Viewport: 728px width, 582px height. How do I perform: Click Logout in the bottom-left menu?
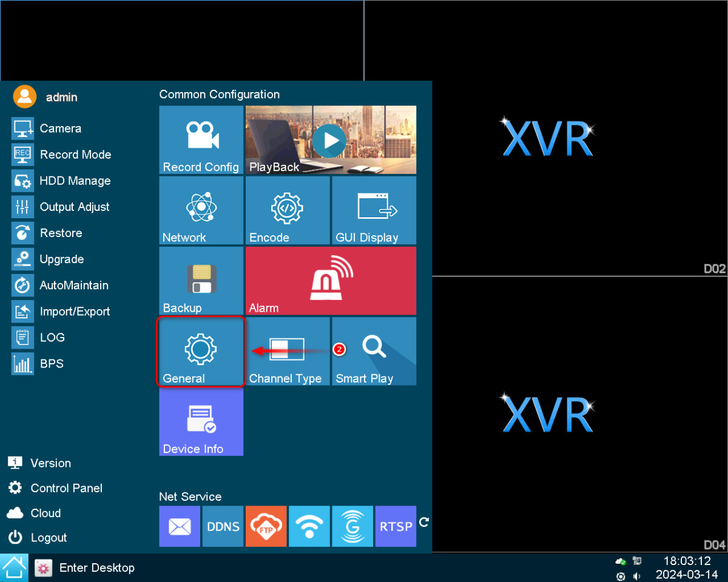[49, 538]
